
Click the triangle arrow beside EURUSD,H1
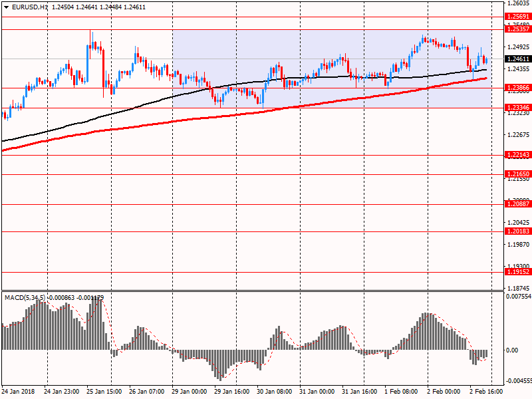6,7
